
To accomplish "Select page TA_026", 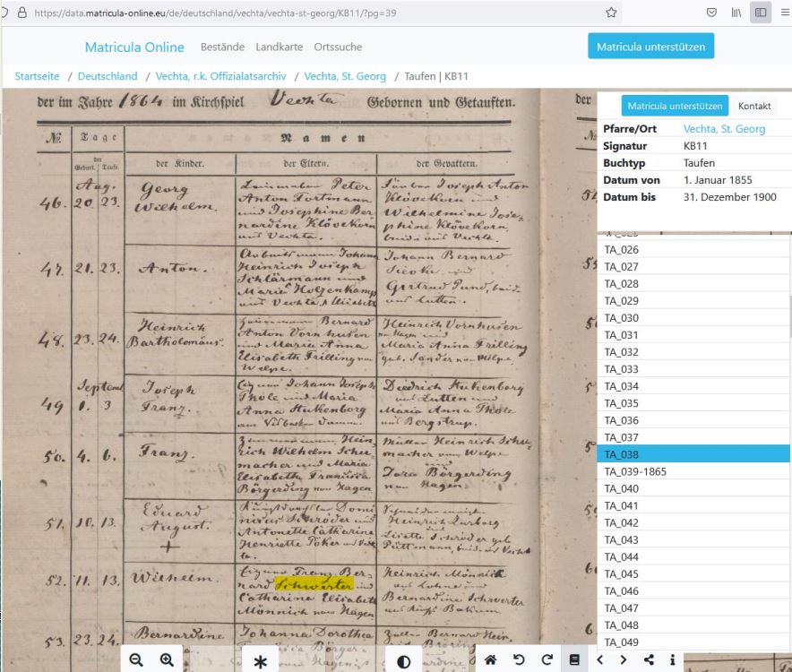I will click(x=693, y=250).
